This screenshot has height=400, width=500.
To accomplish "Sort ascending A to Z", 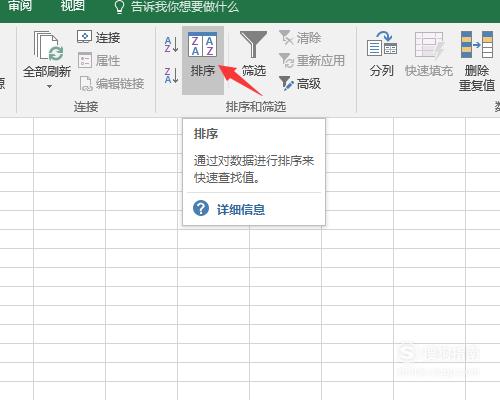I will pos(171,45).
